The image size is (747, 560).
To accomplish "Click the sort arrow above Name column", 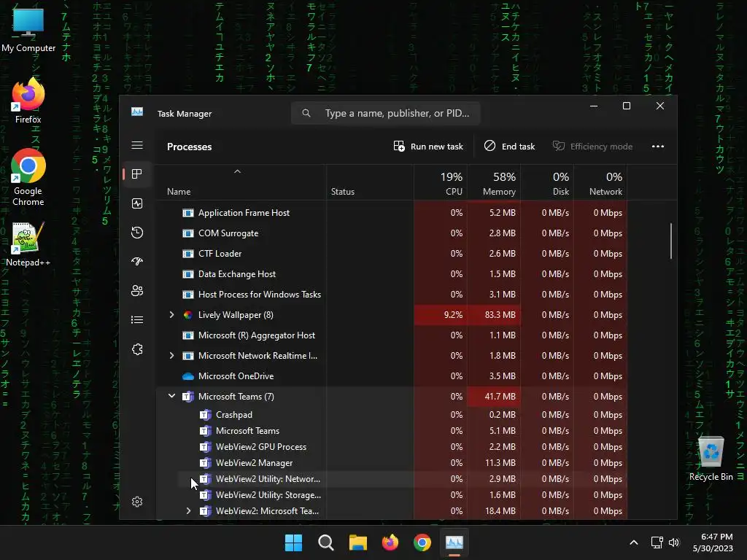I will point(237,171).
